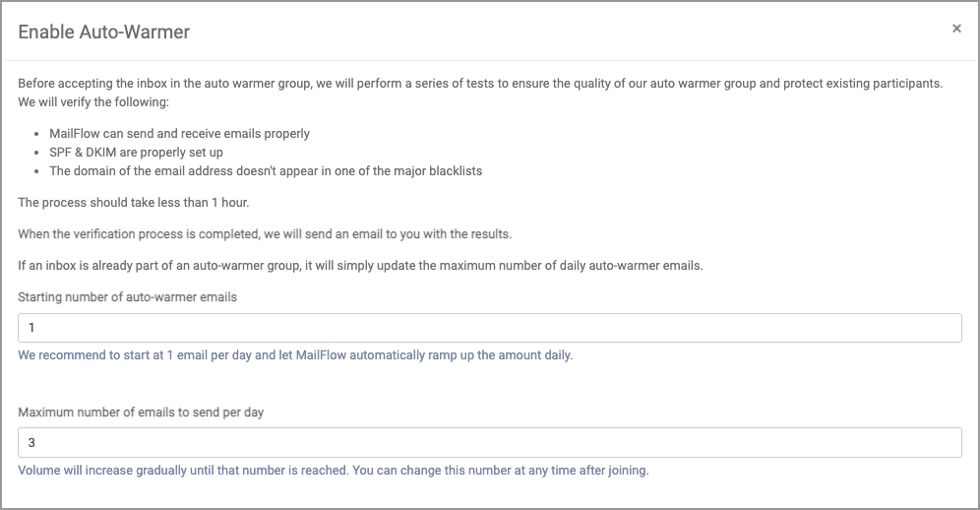This screenshot has width=980, height=510.
Task: Click the 'Maximum number of emails to send' label
Action: (141, 412)
